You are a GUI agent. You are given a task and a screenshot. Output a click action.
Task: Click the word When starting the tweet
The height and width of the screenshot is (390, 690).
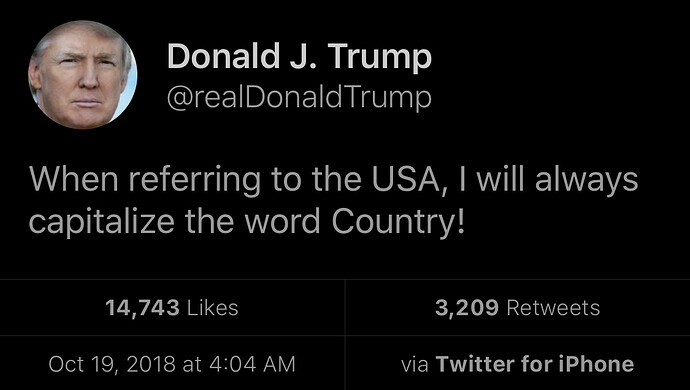74,180
